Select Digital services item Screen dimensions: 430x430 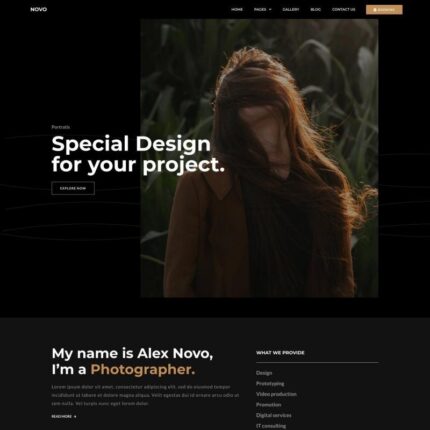274,415
